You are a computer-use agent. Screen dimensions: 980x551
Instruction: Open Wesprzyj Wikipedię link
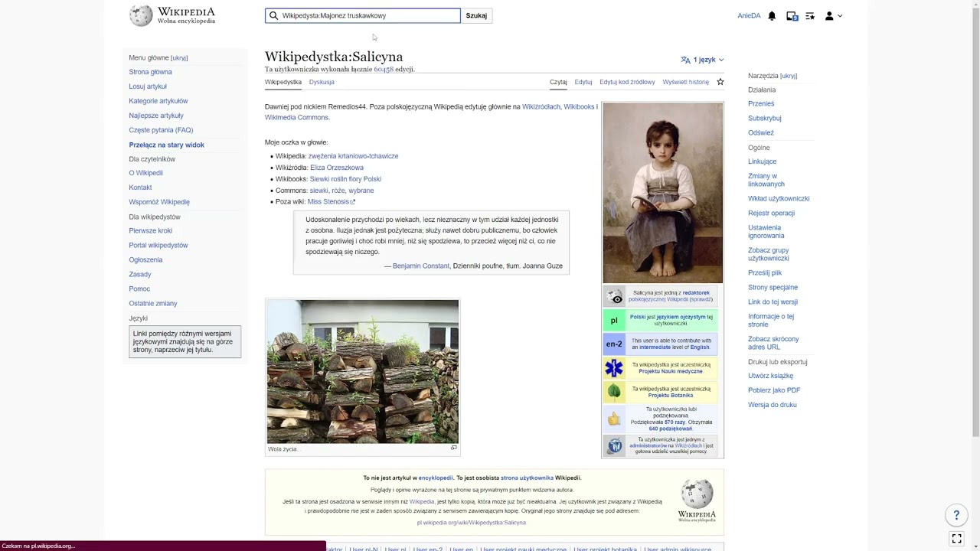(159, 202)
